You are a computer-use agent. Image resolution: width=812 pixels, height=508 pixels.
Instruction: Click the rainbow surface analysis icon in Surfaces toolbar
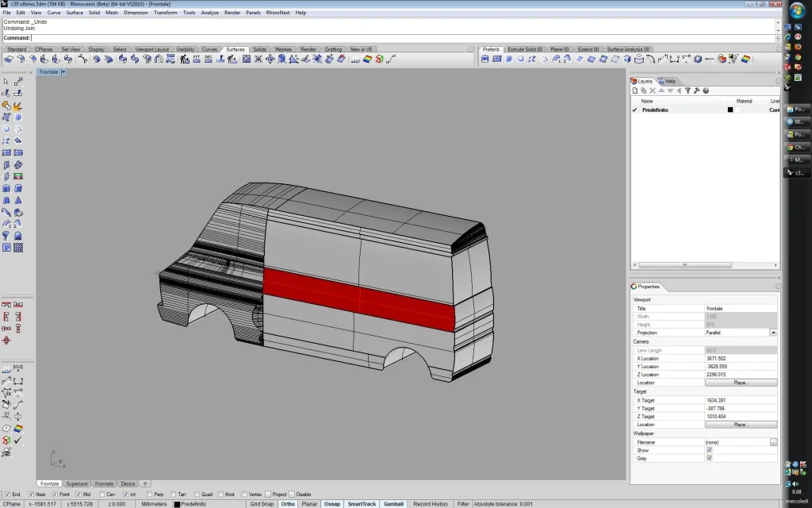point(366,59)
